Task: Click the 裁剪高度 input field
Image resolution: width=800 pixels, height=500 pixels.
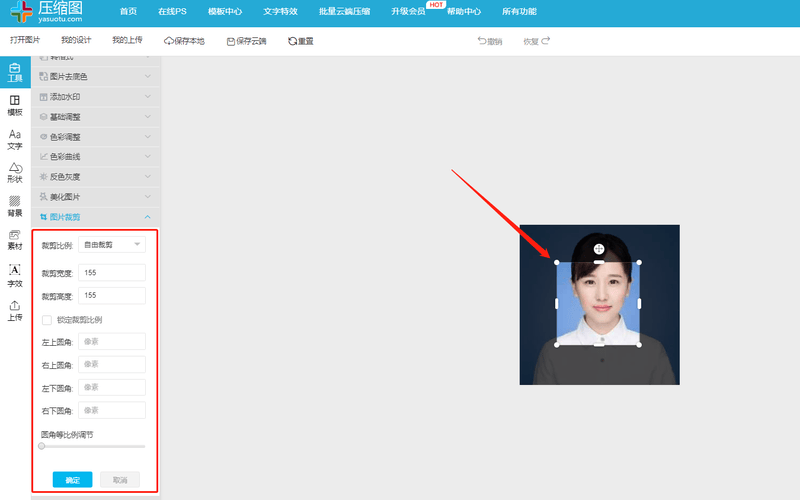Action: click(x=112, y=295)
